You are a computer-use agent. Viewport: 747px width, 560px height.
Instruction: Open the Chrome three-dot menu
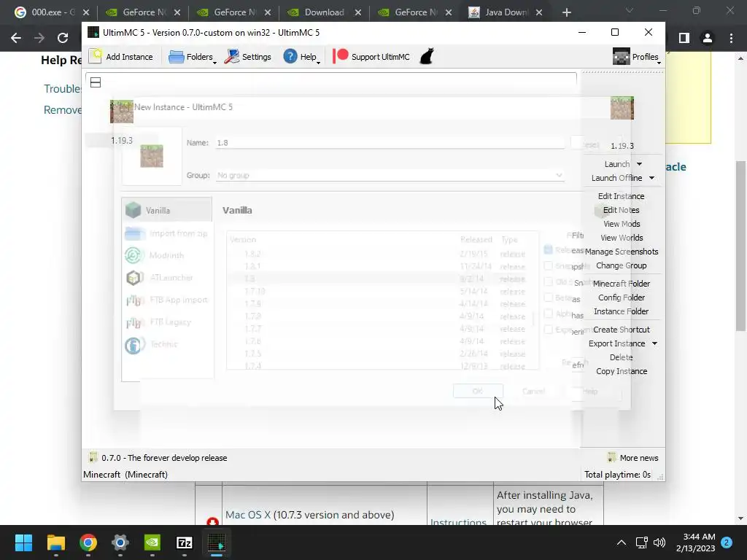[x=731, y=38]
